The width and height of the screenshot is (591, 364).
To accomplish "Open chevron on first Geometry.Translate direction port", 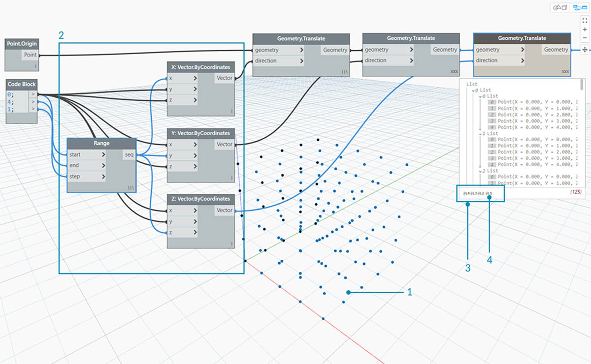I will 301,61.
